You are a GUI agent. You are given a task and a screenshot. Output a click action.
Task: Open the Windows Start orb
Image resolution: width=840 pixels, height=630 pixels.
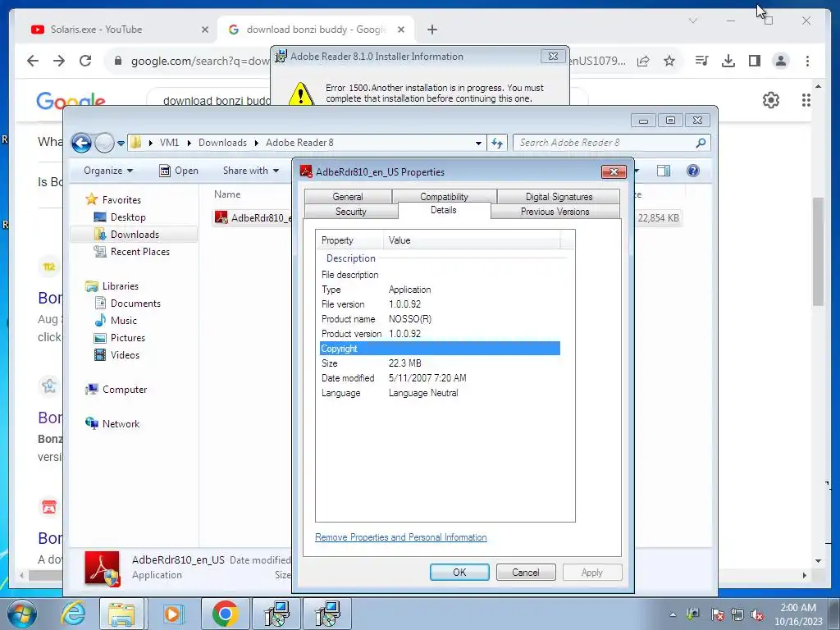click(x=22, y=614)
